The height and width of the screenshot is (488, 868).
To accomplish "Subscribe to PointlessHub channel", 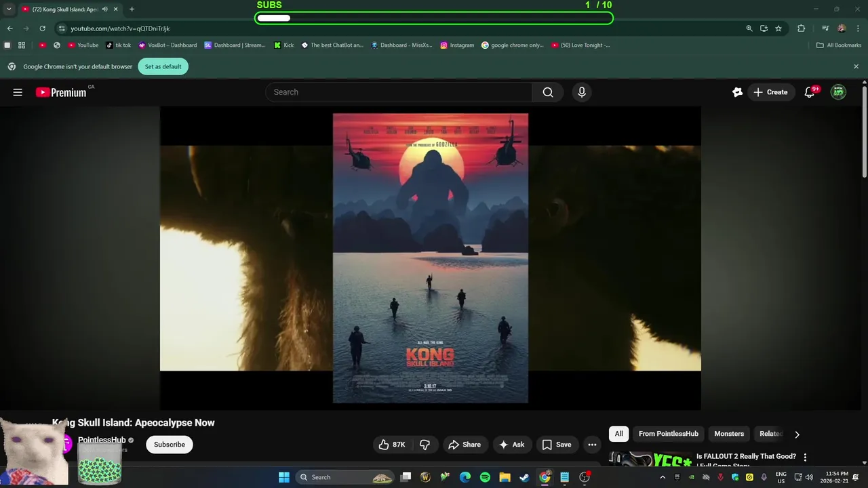I will pyautogui.click(x=170, y=445).
